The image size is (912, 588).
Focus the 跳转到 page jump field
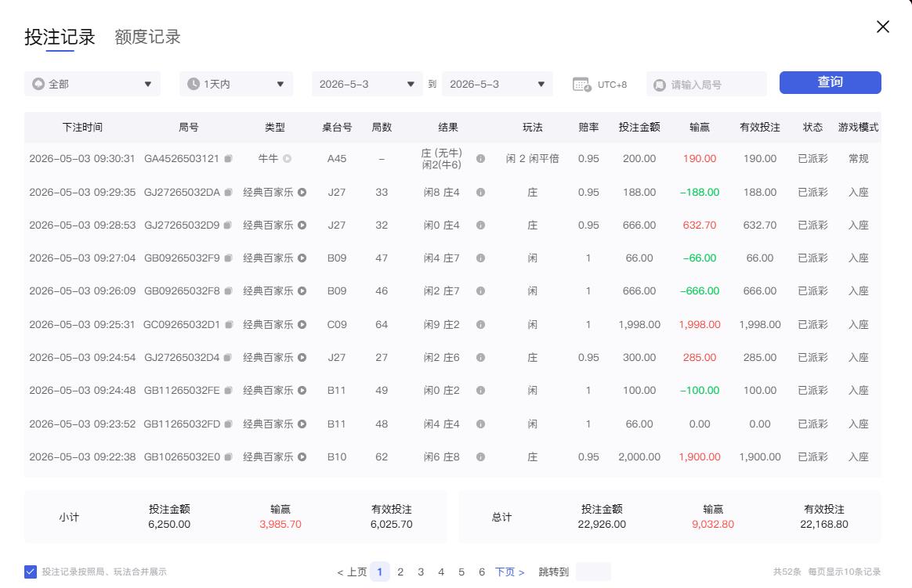(x=593, y=572)
